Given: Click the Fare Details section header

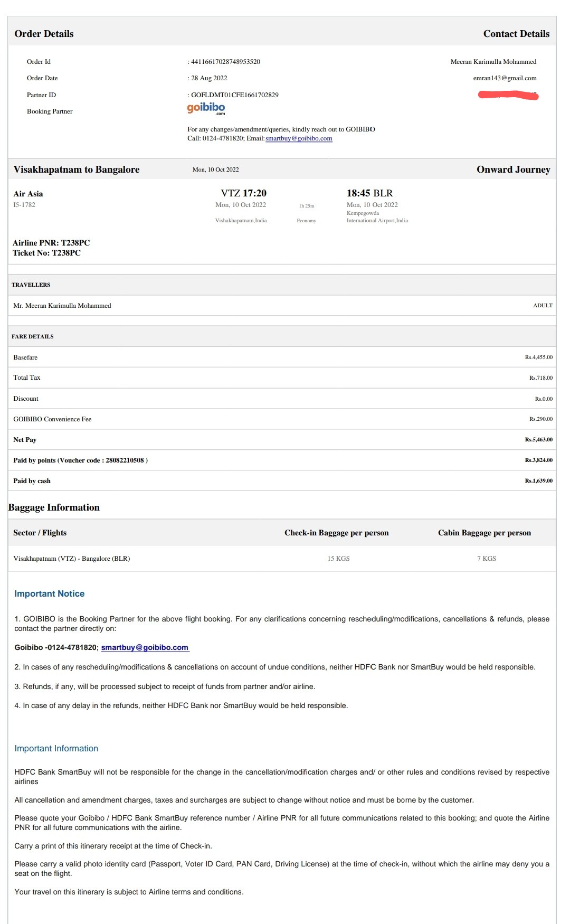Looking at the screenshot, I should [33, 336].
